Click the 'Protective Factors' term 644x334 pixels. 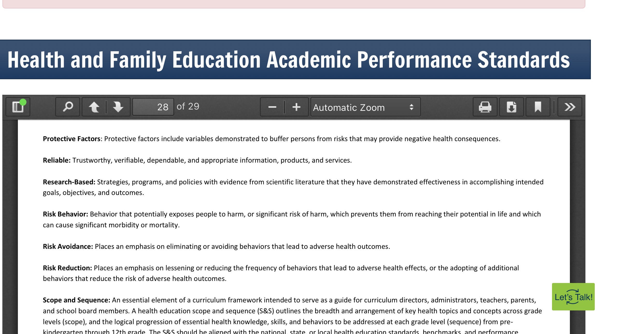(72, 139)
